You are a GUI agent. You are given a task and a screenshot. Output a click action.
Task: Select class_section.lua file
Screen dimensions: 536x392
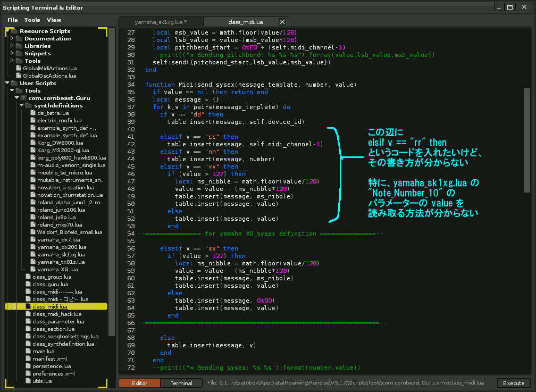(x=53, y=329)
